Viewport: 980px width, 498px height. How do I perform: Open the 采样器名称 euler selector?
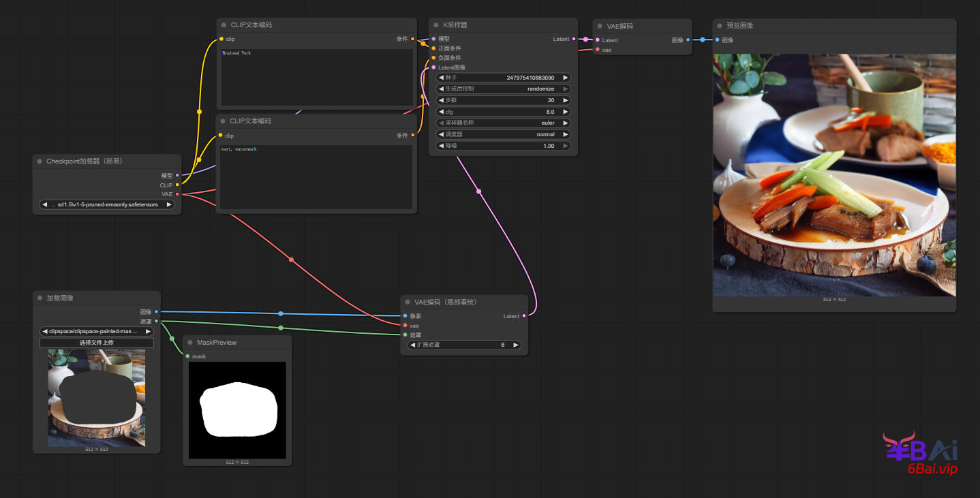click(x=503, y=123)
